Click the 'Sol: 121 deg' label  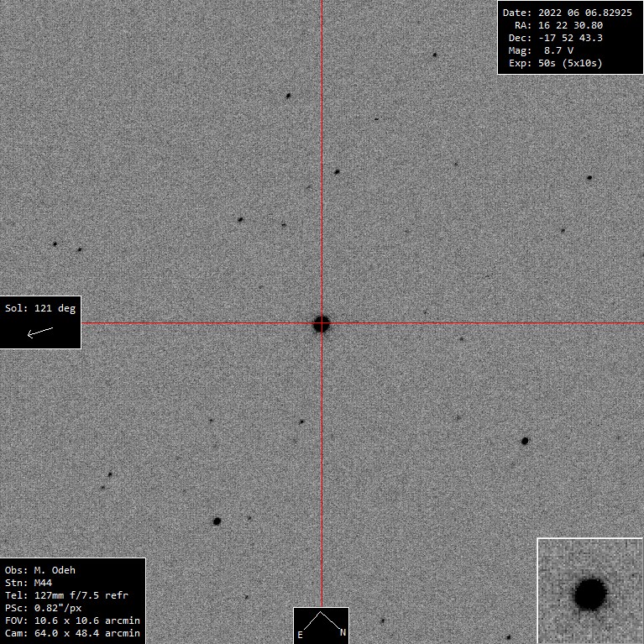(x=40, y=308)
